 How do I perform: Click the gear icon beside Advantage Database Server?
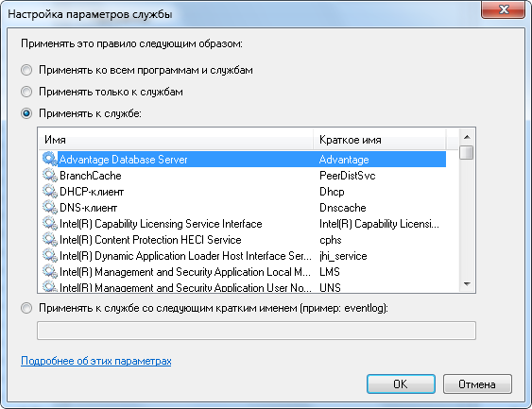50,160
